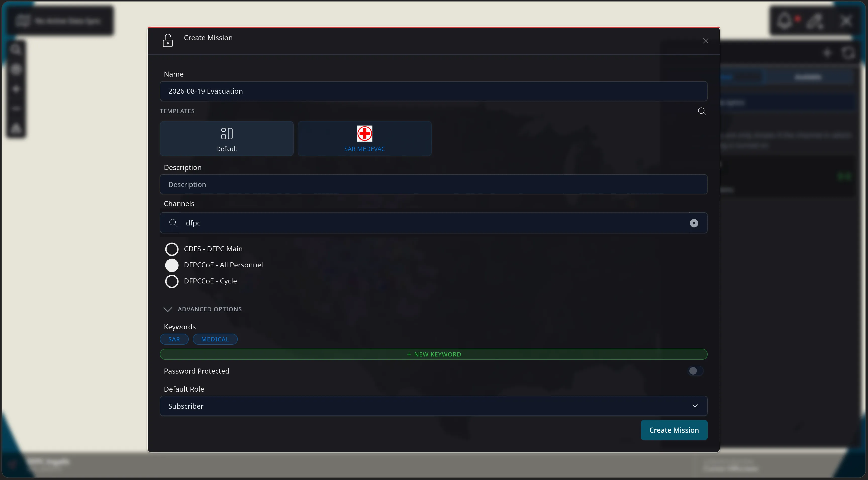Click the SAR keyword chip
Viewport: 868px width, 480px height.
click(174, 339)
